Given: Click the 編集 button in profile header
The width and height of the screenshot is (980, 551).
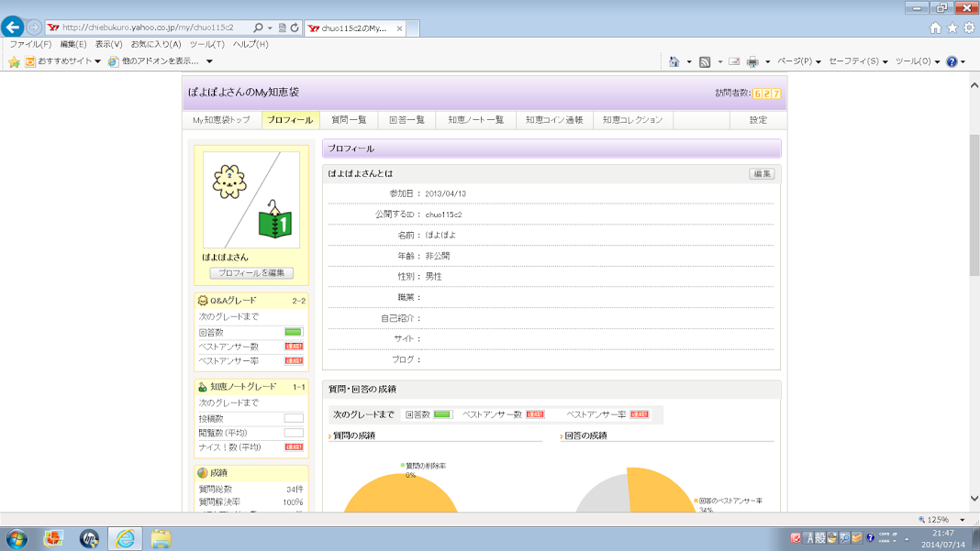Looking at the screenshot, I should pos(762,173).
